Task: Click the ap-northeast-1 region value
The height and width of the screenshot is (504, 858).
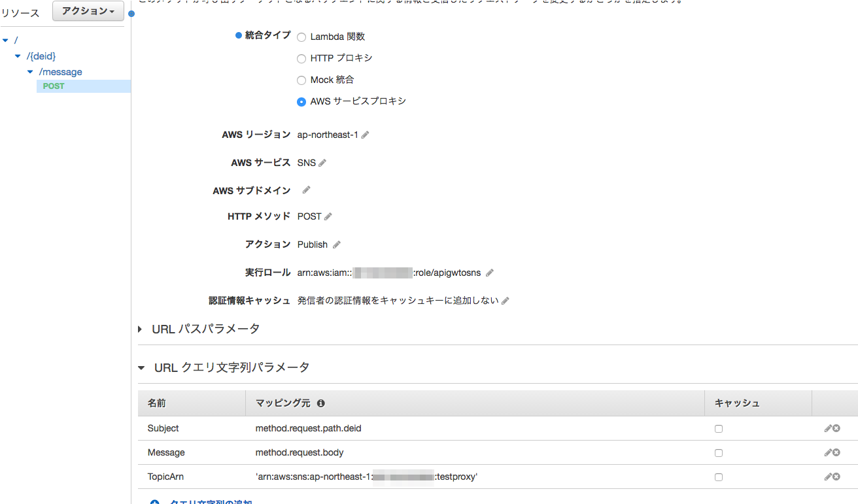Action: tap(328, 135)
